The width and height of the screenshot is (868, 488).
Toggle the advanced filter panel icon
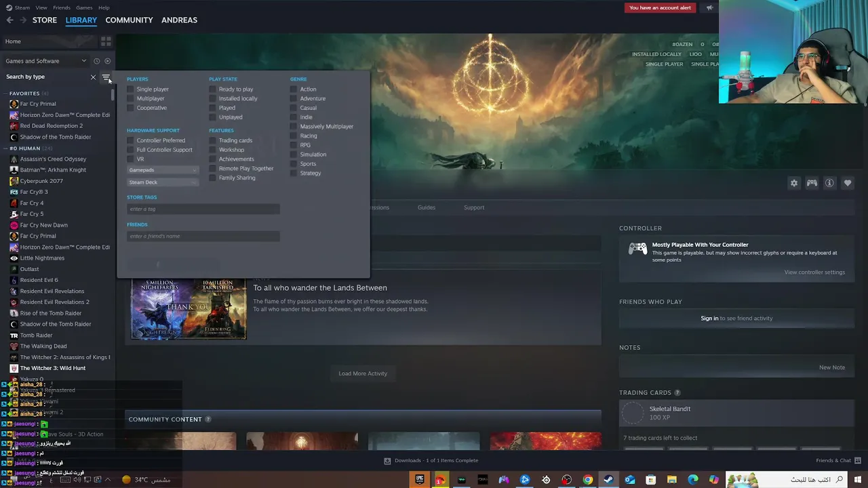[105, 77]
